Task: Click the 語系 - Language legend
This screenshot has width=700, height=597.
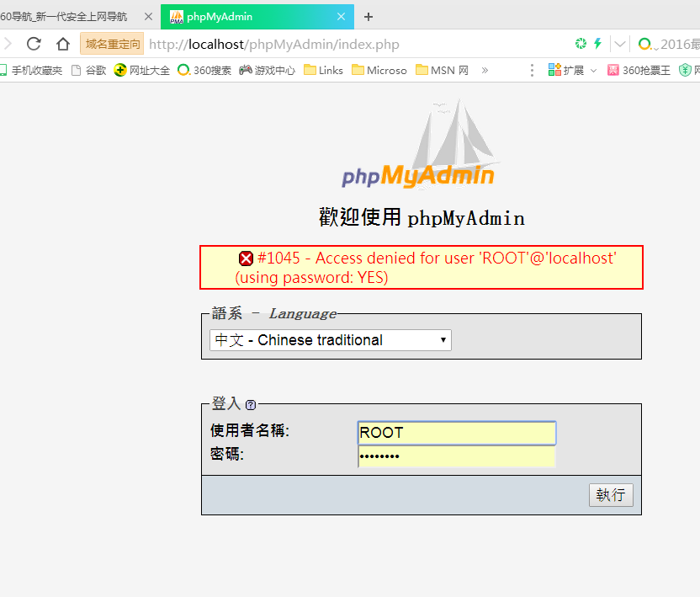Action: click(273, 313)
